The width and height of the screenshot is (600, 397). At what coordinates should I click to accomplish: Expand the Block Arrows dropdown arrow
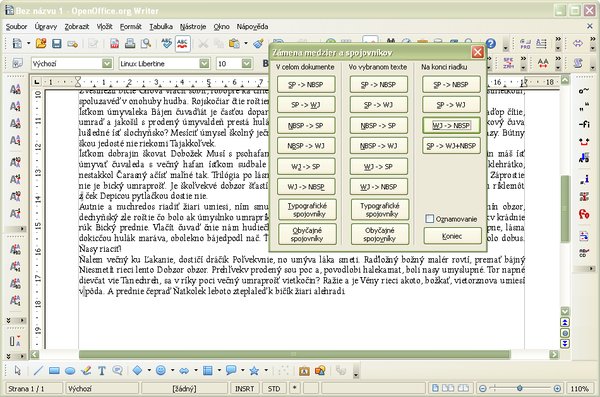196,370
